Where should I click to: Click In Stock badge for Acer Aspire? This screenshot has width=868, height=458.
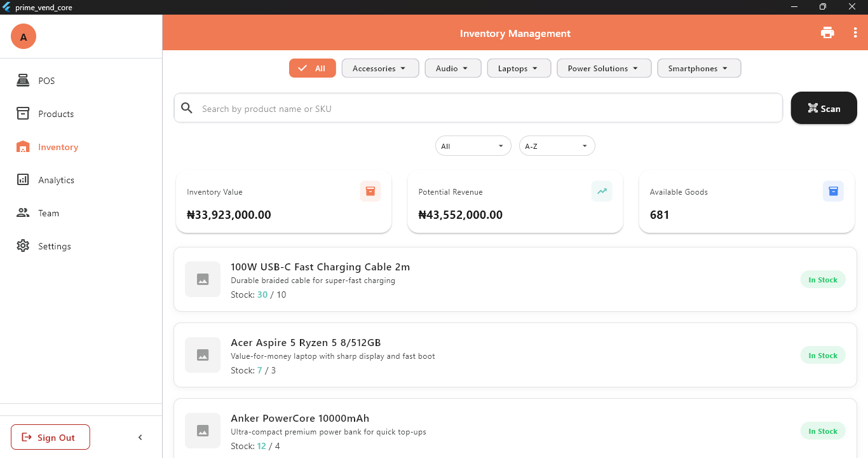click(x=823, y=356)
